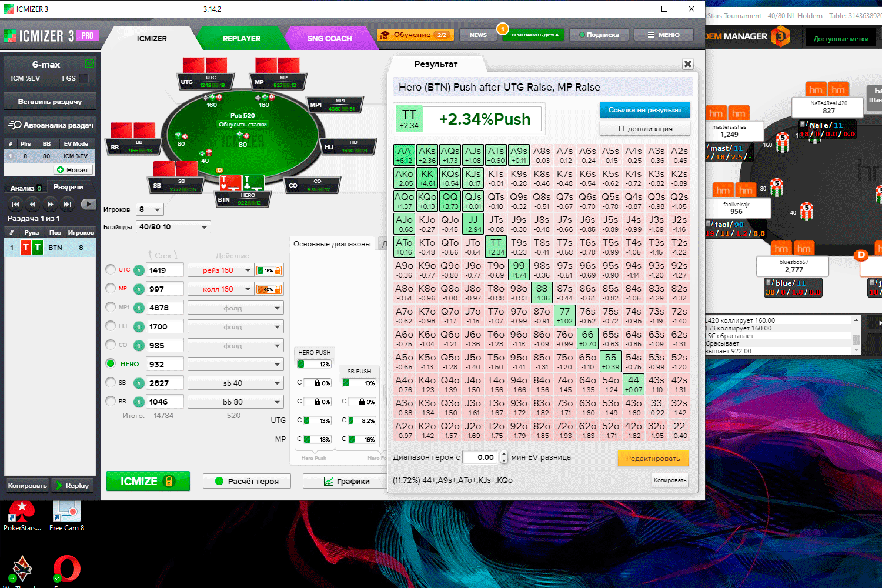Select the MP1 radio button
This screenshot has height=588, width=882.
[111, 307]
